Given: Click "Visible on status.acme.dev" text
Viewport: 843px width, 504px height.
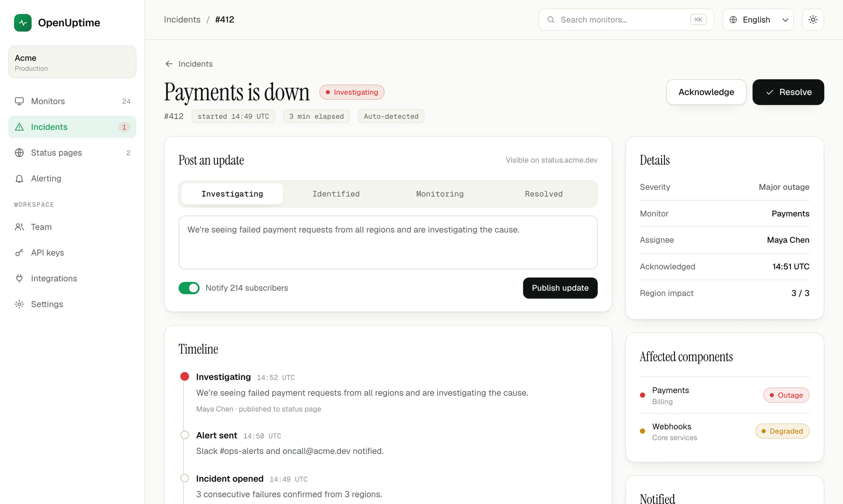Looking at the screenshot, I should click(551, 160).
